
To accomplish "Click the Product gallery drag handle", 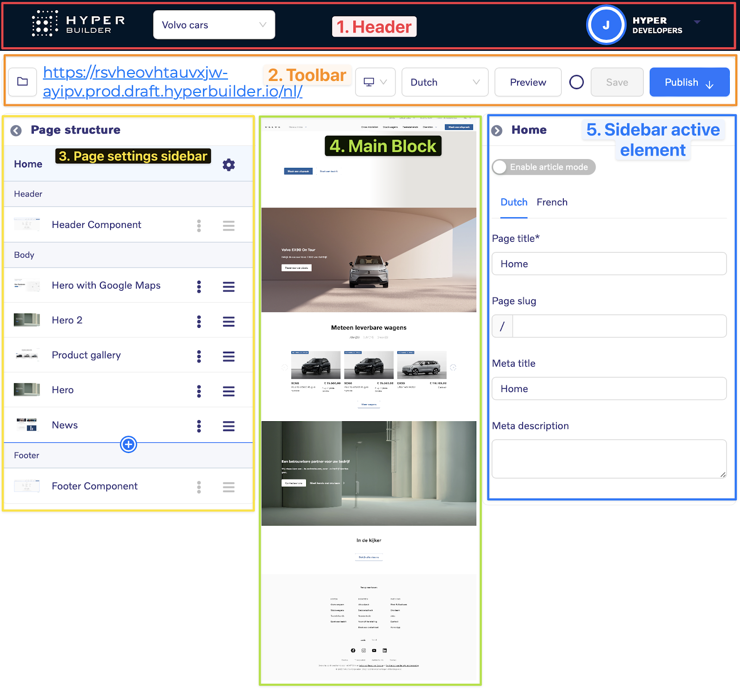I will (x=228, y=356).
